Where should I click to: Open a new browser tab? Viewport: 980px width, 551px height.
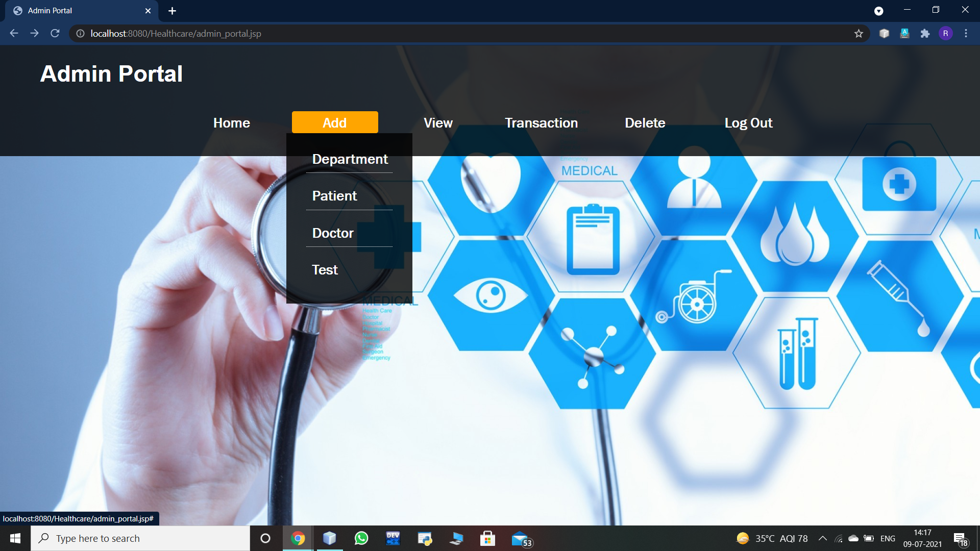click(172, 11)
